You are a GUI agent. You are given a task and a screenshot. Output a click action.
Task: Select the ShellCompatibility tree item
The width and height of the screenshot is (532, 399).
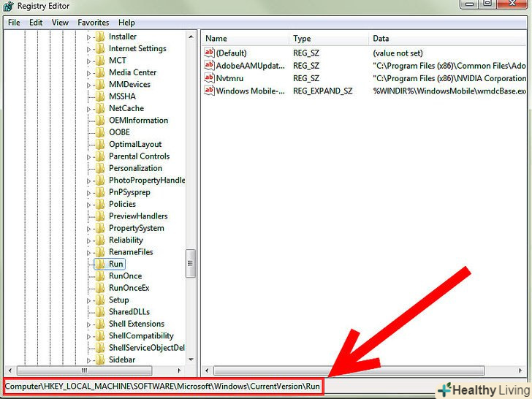[x=141, y=335]
